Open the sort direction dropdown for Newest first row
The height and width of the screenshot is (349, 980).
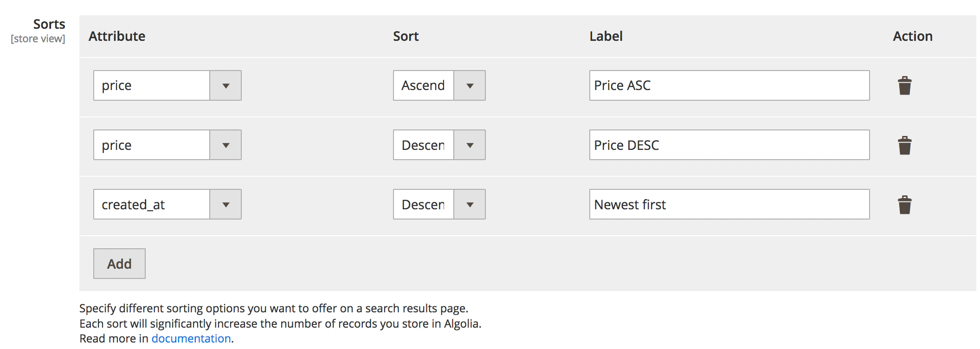click(470, 204)
